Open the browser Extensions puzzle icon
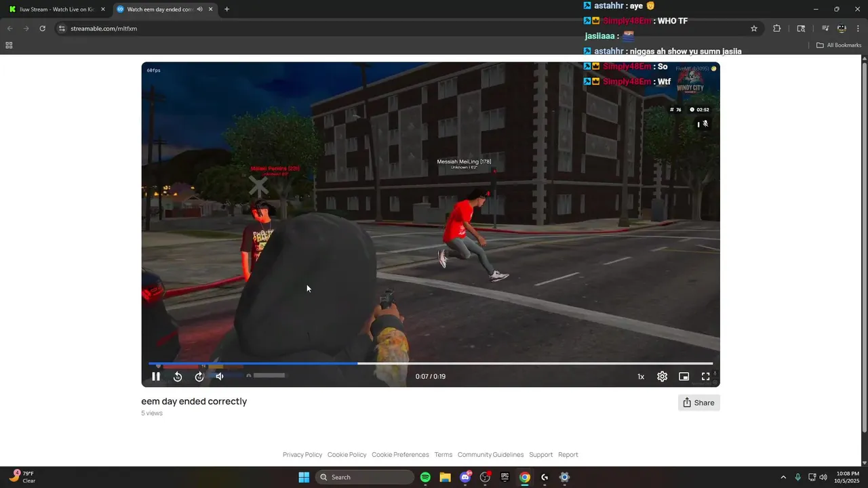Viewport: 868px width, 488px height. [x=777, y=28]
